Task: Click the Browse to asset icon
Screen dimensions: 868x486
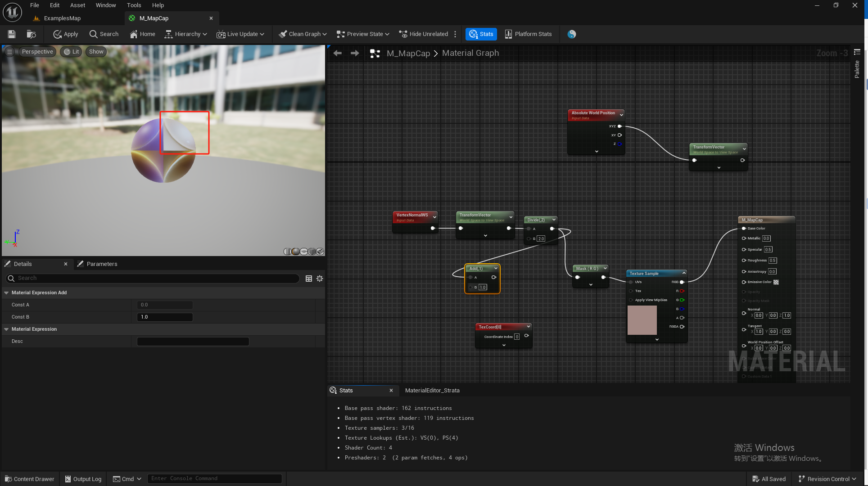Action: 31,34
